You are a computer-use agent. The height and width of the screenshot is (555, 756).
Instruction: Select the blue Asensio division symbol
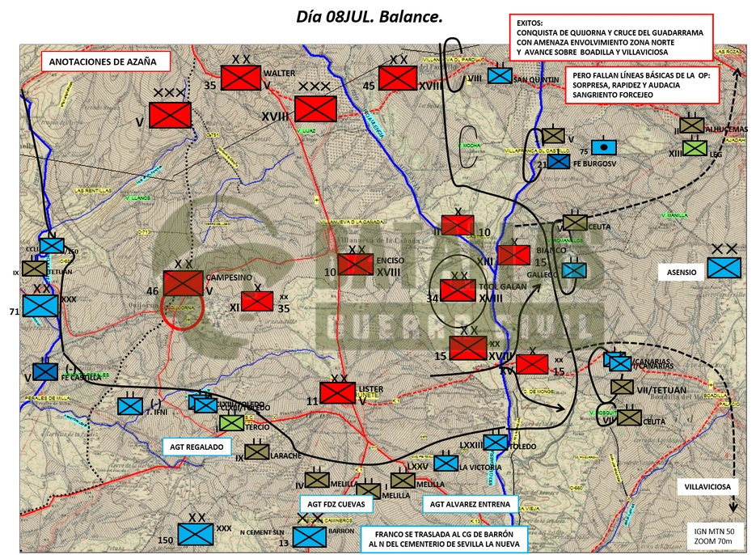pos(724,268)
